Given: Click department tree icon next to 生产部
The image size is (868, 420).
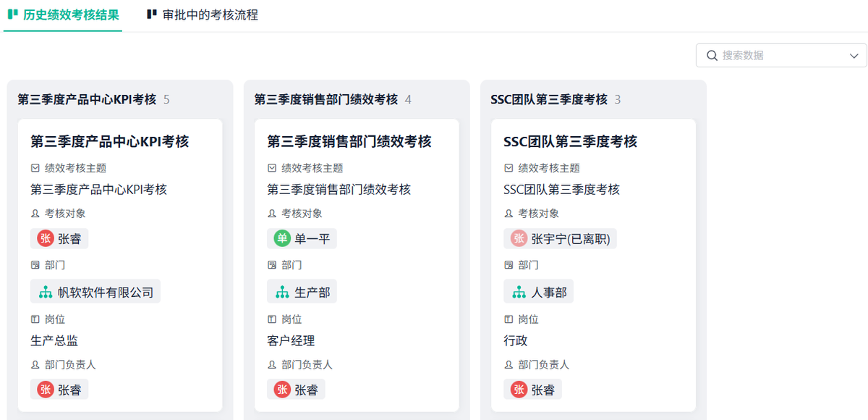Looking at the screenshot, I should tap(282, 292).
